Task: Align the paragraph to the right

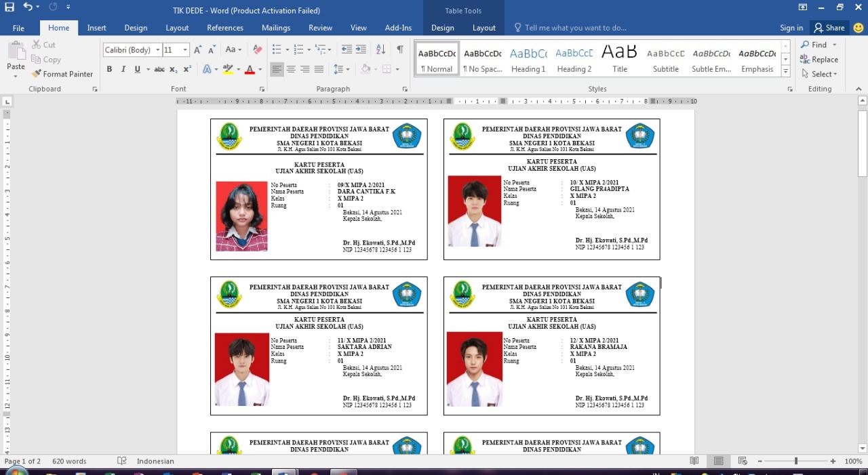Action: click(305, 69)
